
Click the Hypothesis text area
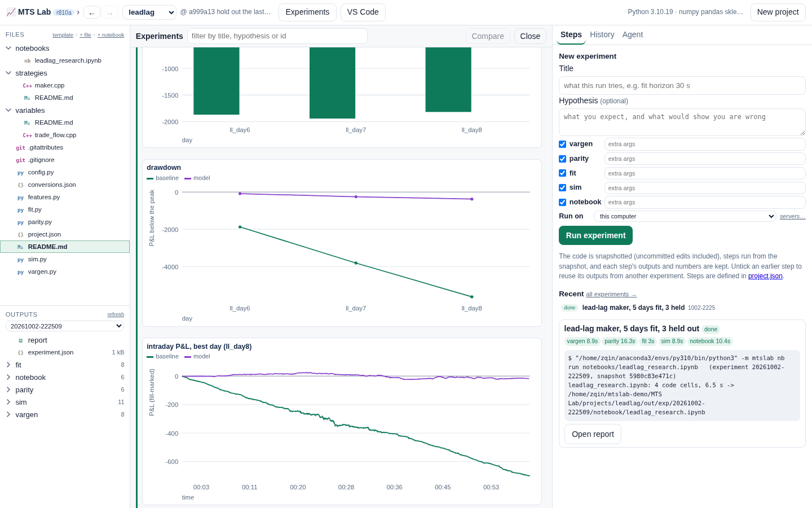click(682, 122)
